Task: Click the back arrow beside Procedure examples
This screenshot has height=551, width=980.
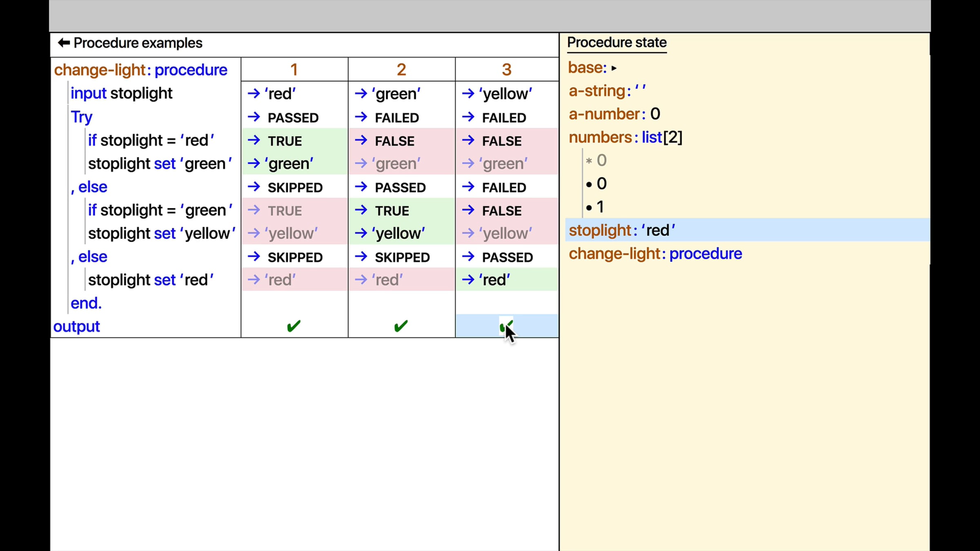Action: 64,43
